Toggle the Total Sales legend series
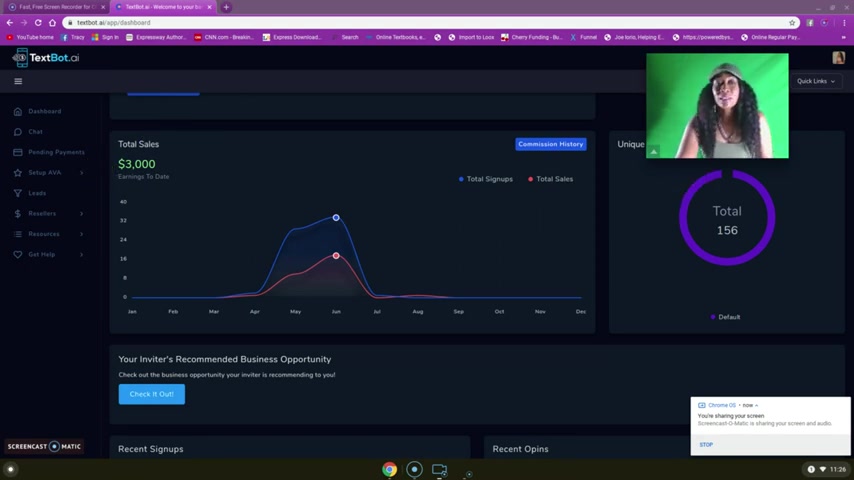This screenshot has height=480, width=854. click(550, 179)
